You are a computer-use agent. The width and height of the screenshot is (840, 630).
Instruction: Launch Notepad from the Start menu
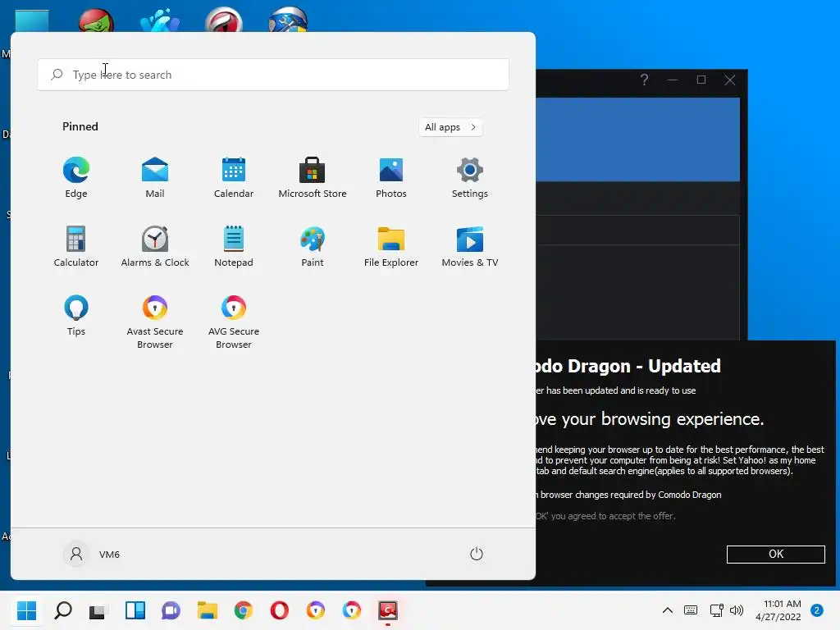(x=234, y=246)
